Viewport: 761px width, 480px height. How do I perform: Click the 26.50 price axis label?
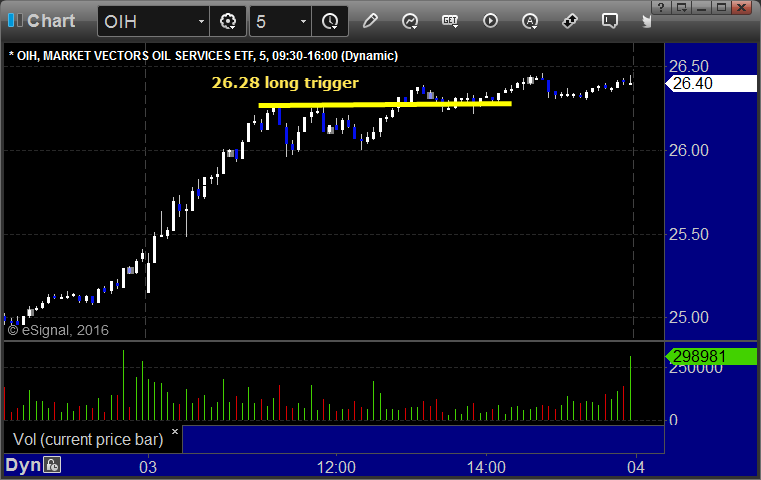pos(689,66)
